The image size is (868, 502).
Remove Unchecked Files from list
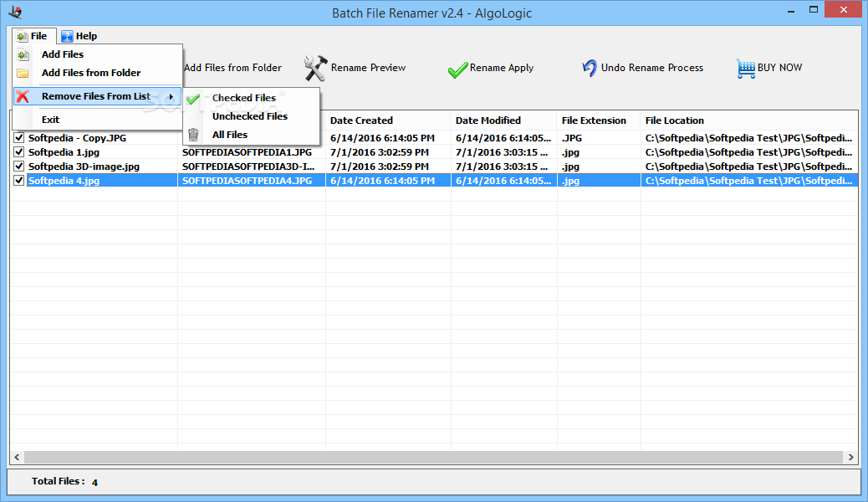(250, 116)
